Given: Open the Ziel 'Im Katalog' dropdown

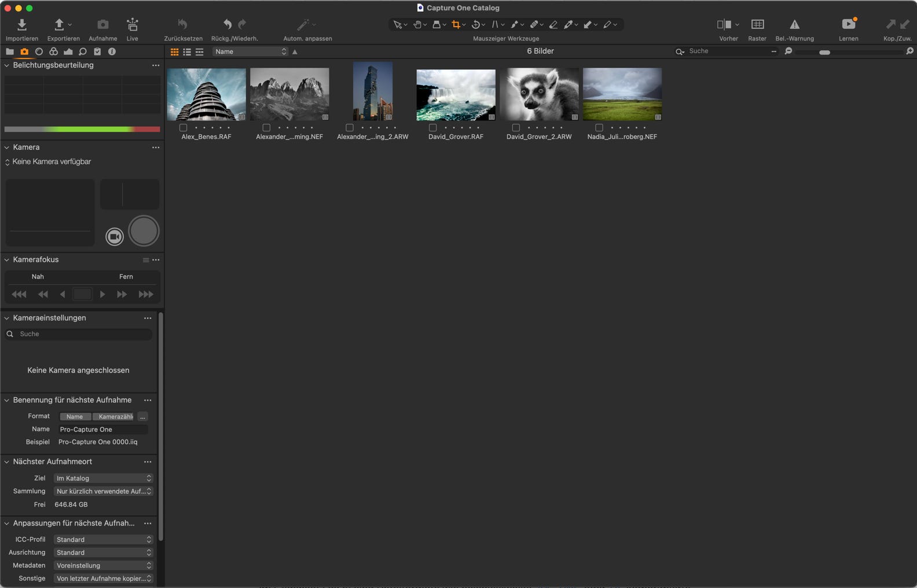Looking at the screenshot, I should tap(103, 479).
